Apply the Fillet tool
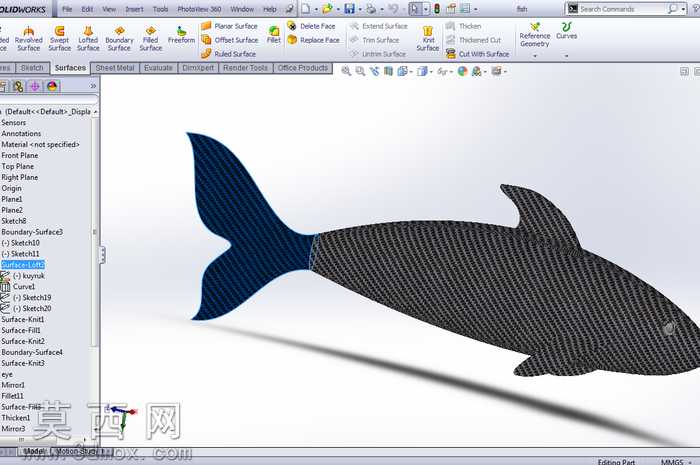The image size is (700, 465). (x=274, y=34)
